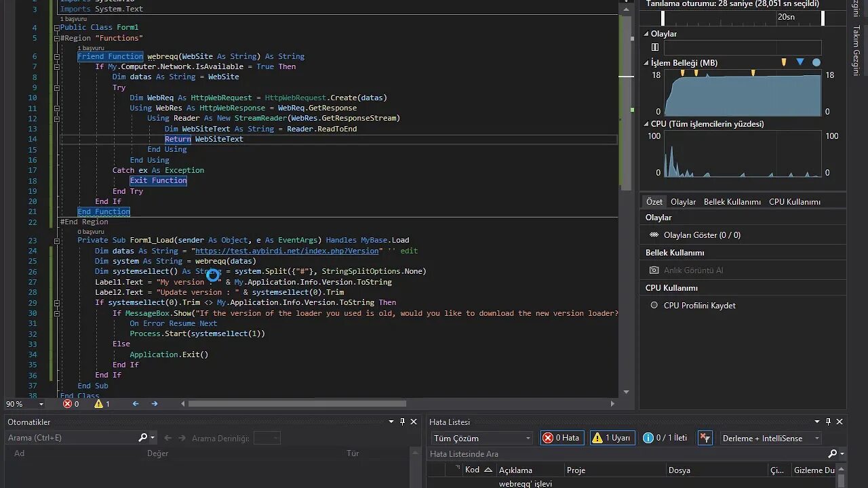
Task: Click the Değer column in Otomatikler
Action: point(157,453)
